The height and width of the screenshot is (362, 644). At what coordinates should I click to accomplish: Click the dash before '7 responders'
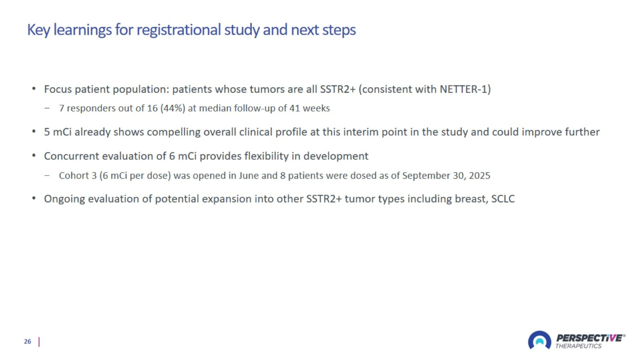click(47, 108)
